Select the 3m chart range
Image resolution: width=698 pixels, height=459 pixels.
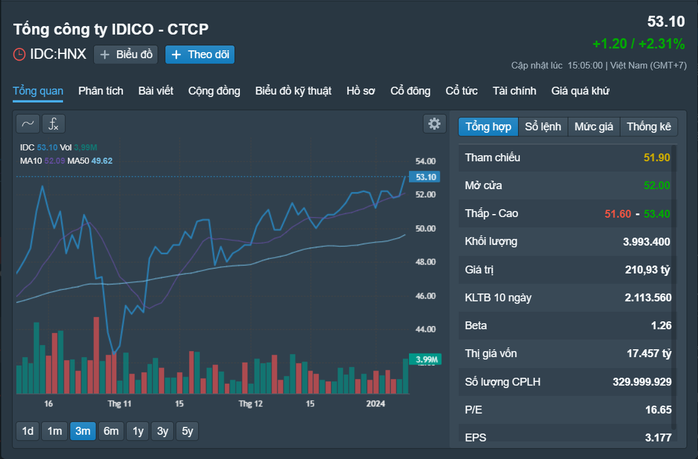[83, 431]
